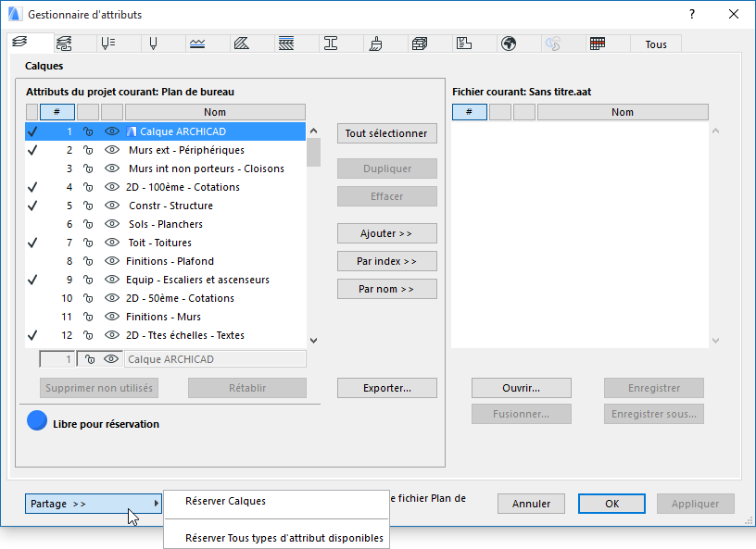This screenshot has height=549, width=756.
Task: Click checkmark of 2D - Ttes échelles - Textes row
Action: coord(32,335)
